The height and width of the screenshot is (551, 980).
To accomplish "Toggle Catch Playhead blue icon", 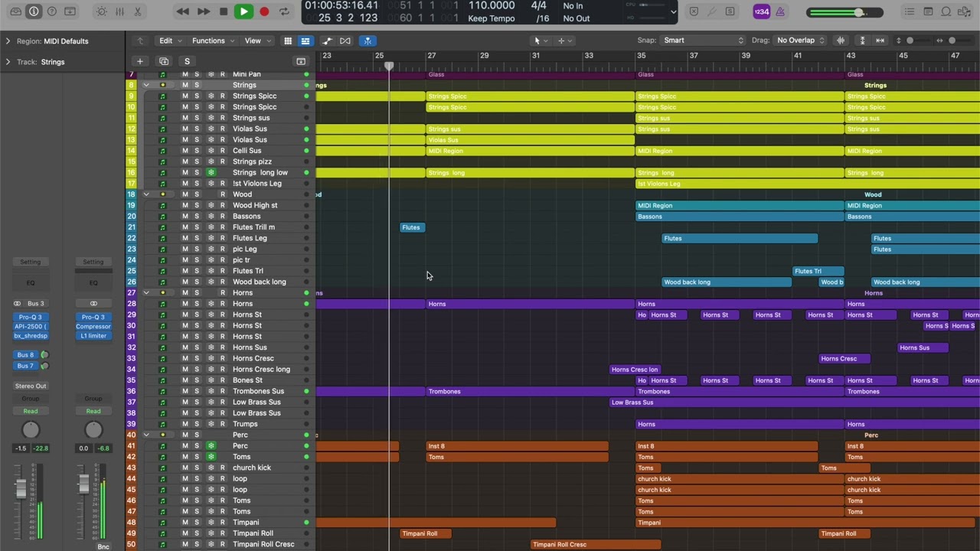I will [x=367, y=41].
